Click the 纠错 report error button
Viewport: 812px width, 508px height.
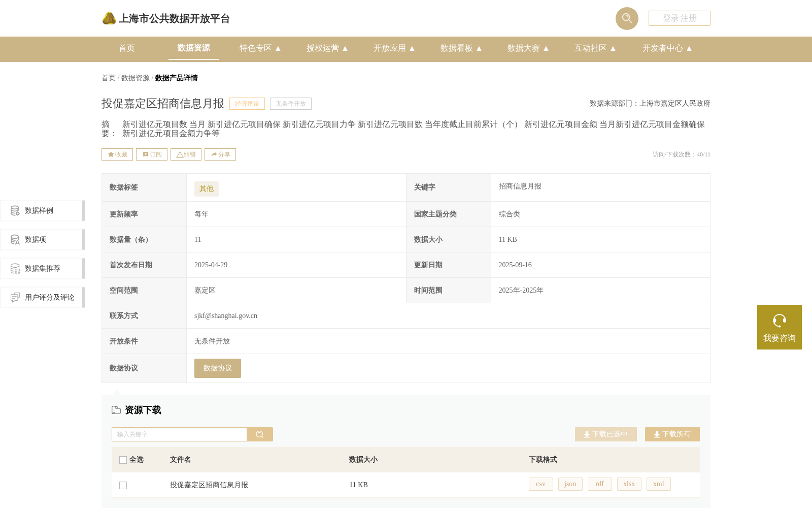tap(186, 154)
